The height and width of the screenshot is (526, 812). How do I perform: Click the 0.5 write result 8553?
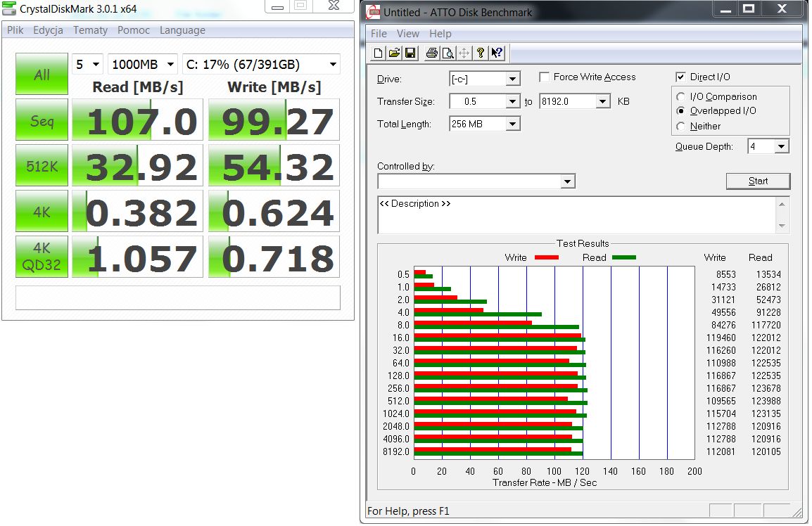[725, 274]
